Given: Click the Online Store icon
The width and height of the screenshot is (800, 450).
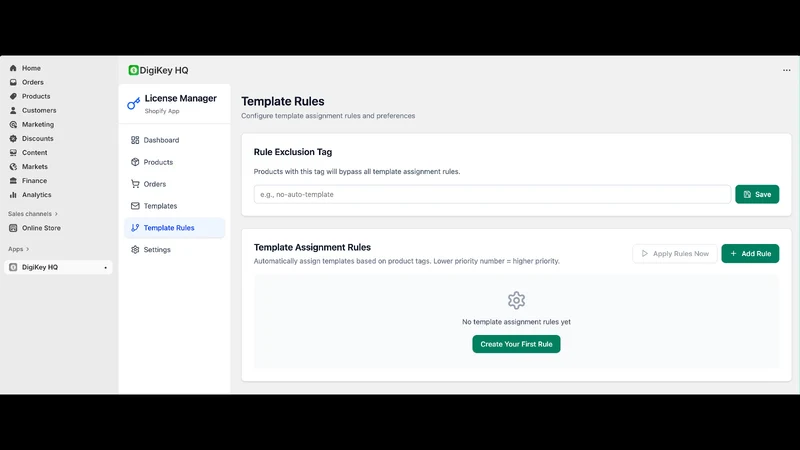Looking at the screenshot, I should tap(13, 228).
